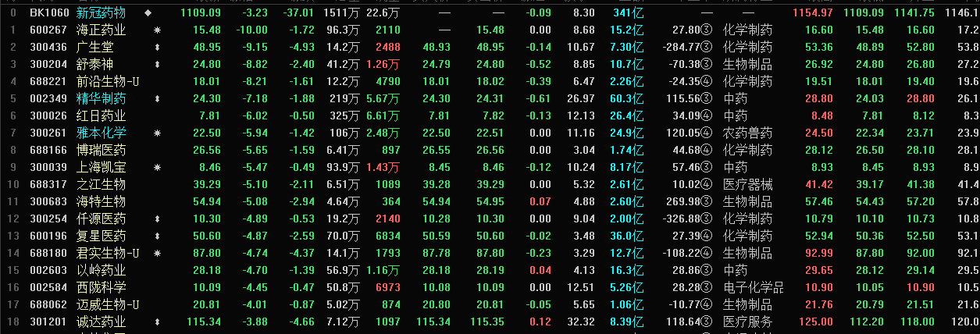Click the red 6973 volume for 西陇科学
The height and width of the screenshot is (334, 980).
[x=388, y=287]
